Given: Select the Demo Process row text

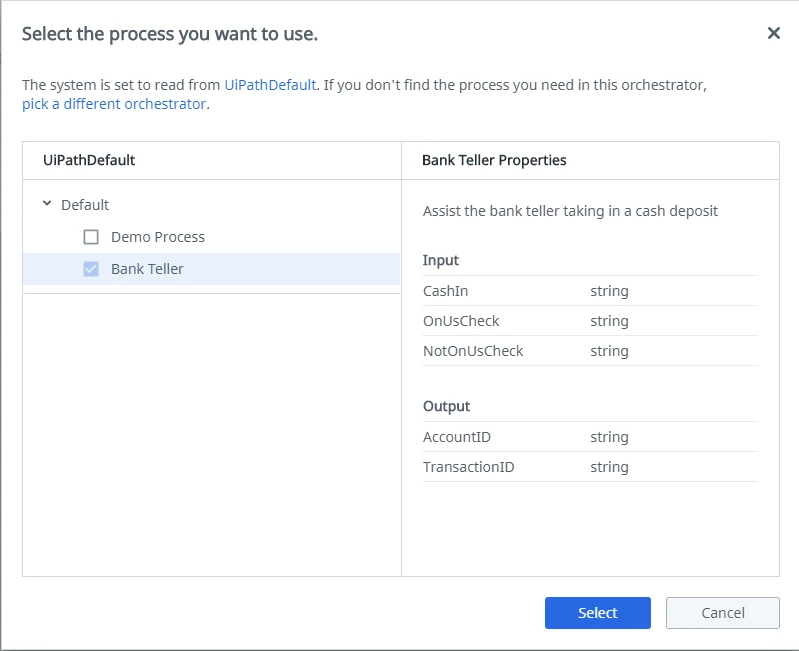Looking at the screenshot, I should point(158,237).
